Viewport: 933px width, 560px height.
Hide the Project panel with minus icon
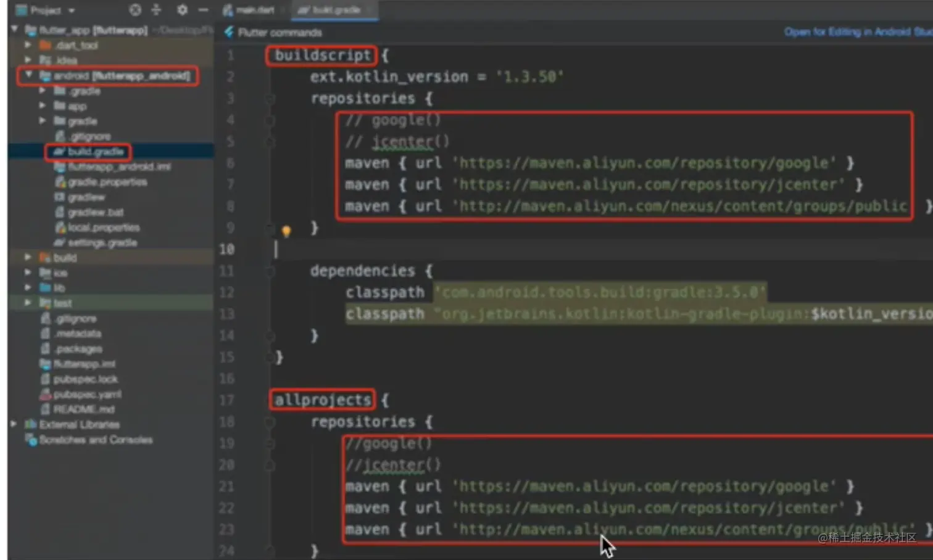coord(203,10)
